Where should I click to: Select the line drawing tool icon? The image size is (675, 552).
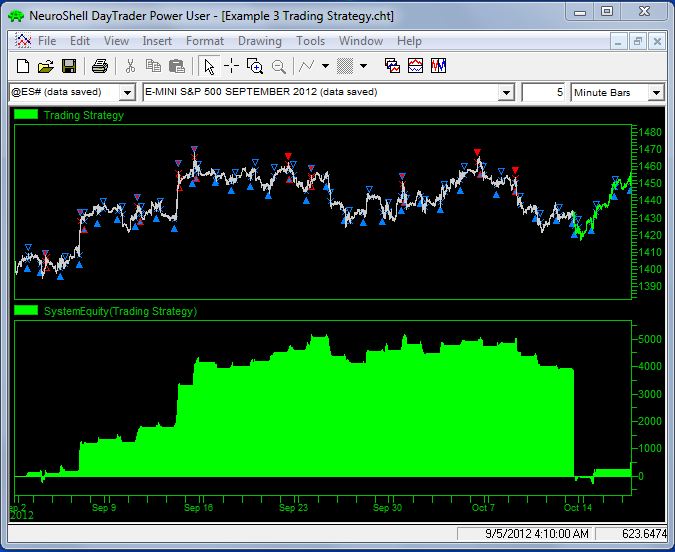tap(306, 66)
